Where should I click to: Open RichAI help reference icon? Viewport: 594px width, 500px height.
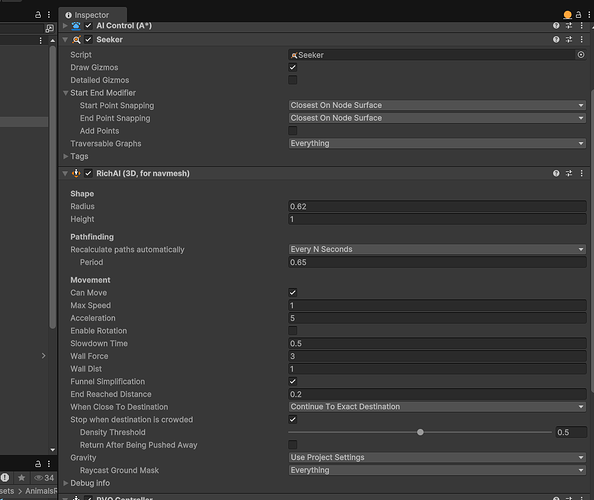(x=556, y=173)
